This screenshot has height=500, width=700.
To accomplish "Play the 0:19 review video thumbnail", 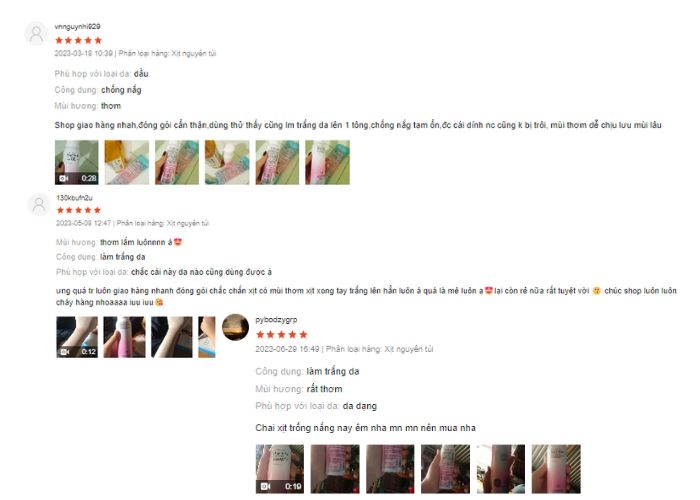I will tap(280, 469).
